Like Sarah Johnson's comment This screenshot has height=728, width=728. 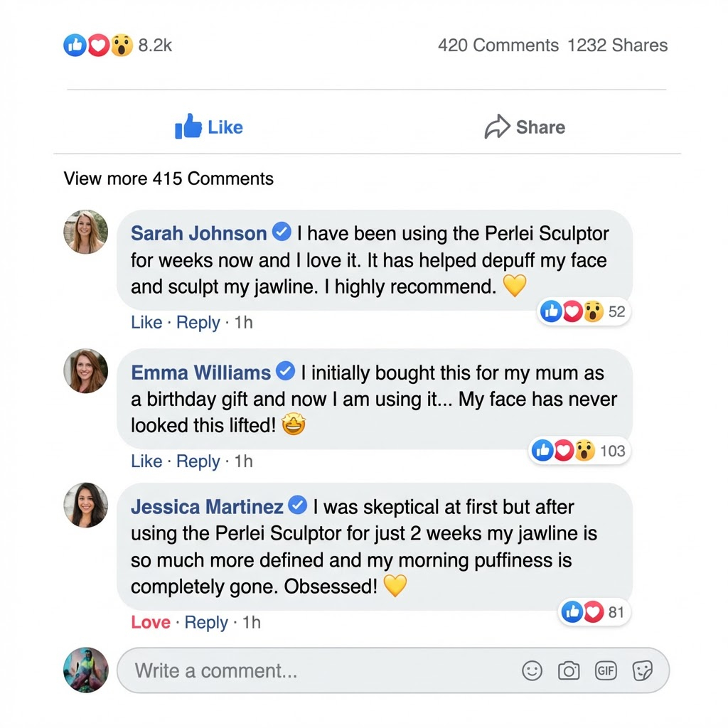[x=146, y=323]
